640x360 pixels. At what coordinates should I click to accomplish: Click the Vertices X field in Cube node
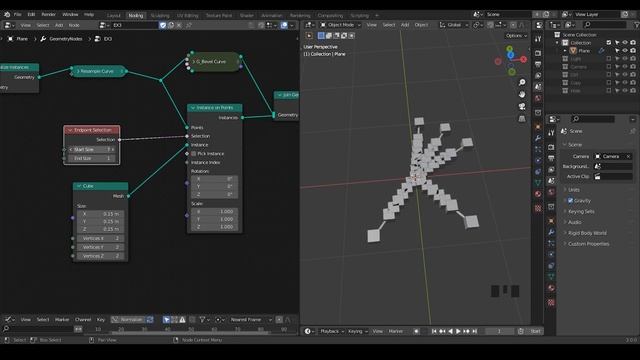coord(101,238)
